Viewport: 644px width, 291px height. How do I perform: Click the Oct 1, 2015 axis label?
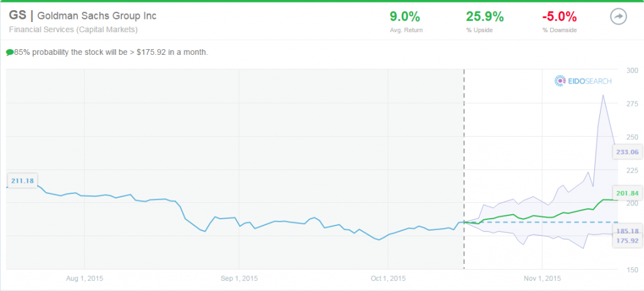click(x=388, y=278)
